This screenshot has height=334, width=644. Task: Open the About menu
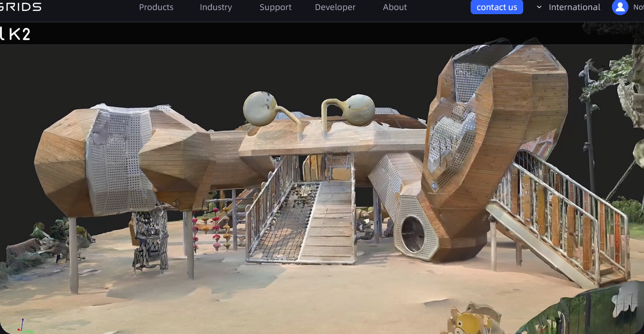pos(395,7)
